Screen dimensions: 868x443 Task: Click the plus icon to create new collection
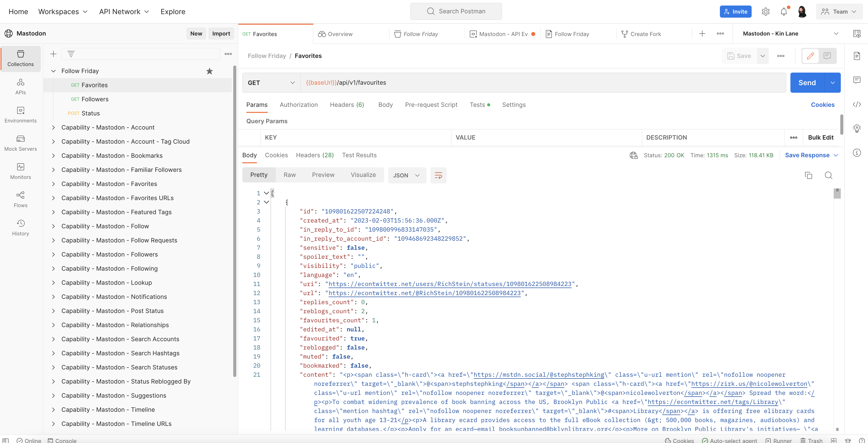[53, 54]
